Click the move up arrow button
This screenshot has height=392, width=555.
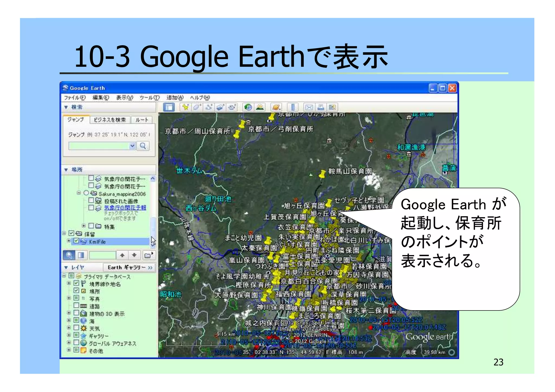pyautogui.click(x=122, y=255)
